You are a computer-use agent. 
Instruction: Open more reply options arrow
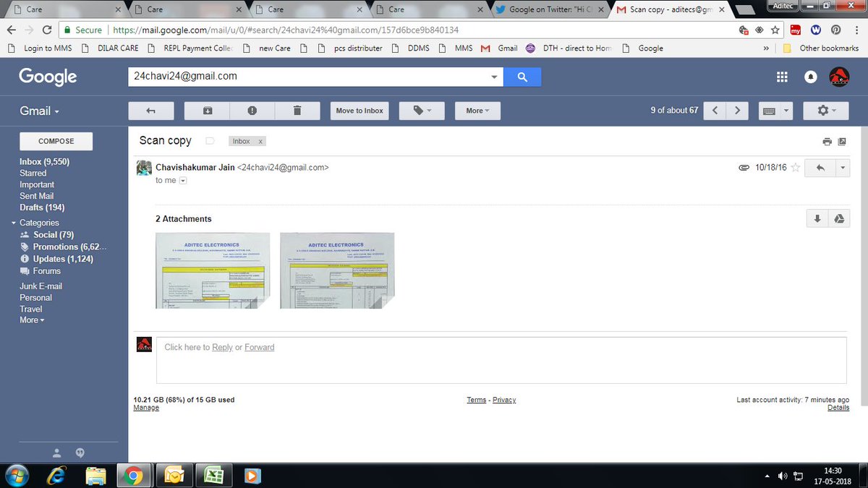click(x=843, y=168)
